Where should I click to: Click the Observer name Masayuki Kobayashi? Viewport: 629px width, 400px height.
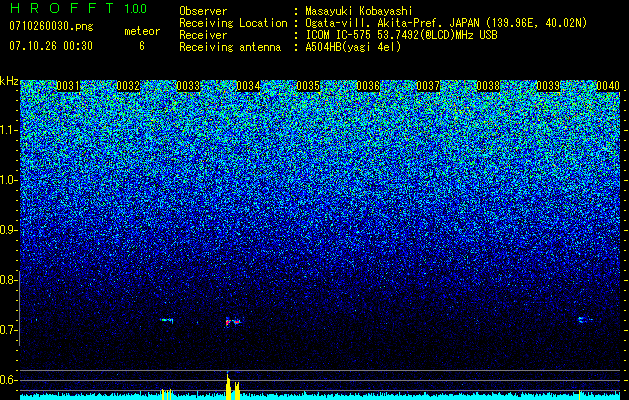[x=359, y=12]
